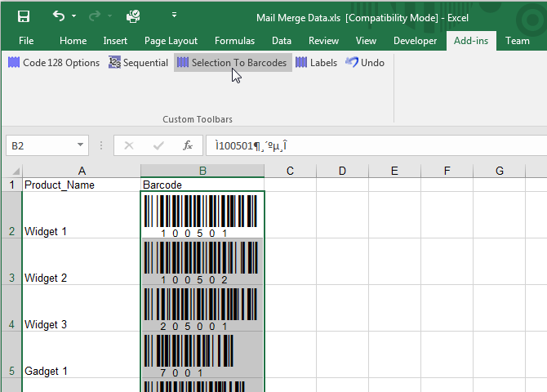Open the File tab
The height and width of the screenshot is (392, 547).
coord(26,41)
